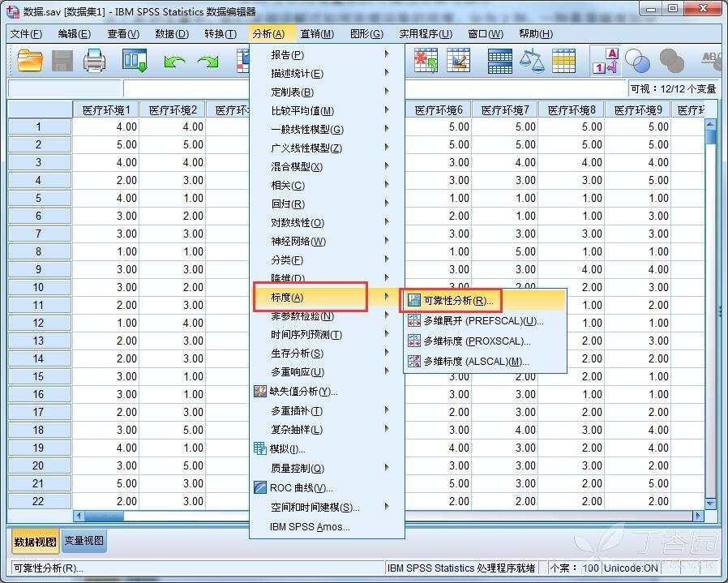Click the Use variable sets circles icon
This screenshot has height=583, width=728.
pyautogui.click(x=637, y=61)
